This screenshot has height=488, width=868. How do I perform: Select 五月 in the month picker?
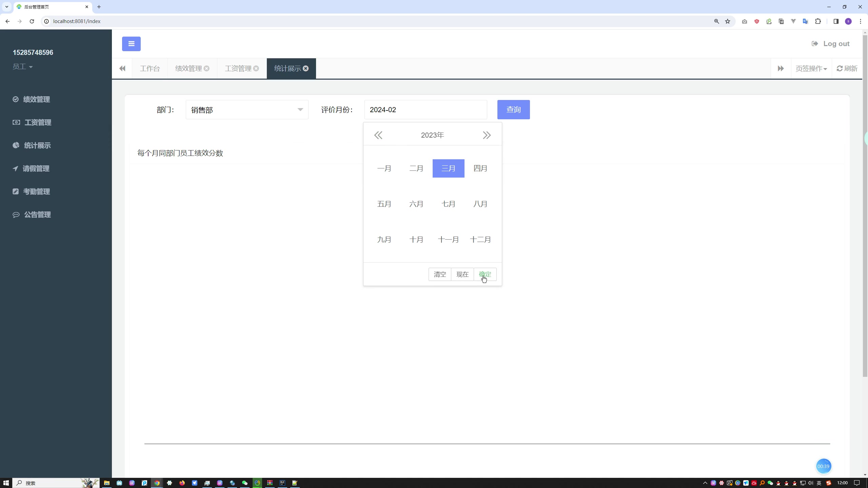[x=384, y=204]
